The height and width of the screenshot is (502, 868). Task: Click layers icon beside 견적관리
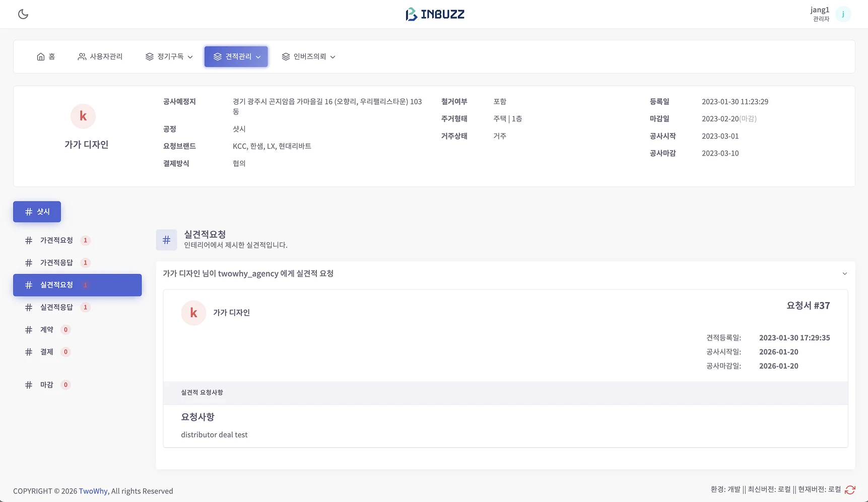coord(218,56)
